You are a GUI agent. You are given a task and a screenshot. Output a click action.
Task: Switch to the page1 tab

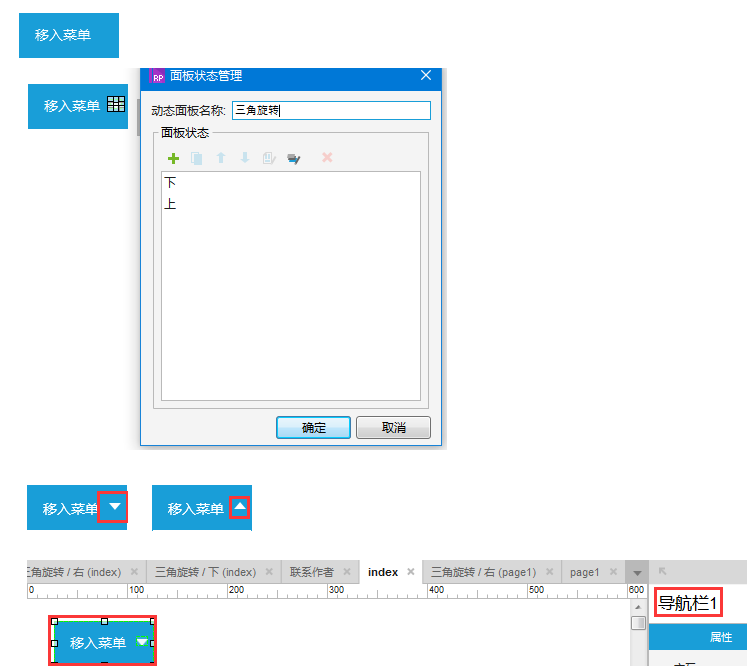584,572
